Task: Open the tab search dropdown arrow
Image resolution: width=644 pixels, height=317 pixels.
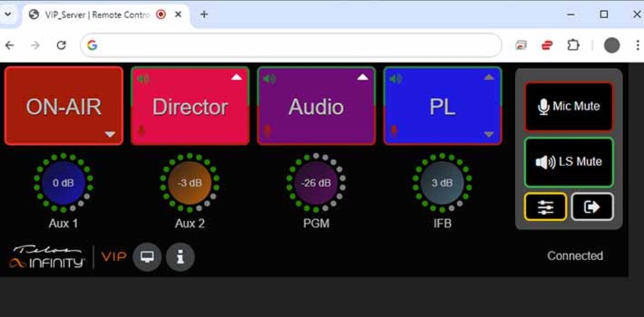Action: (x=7, y=14)
